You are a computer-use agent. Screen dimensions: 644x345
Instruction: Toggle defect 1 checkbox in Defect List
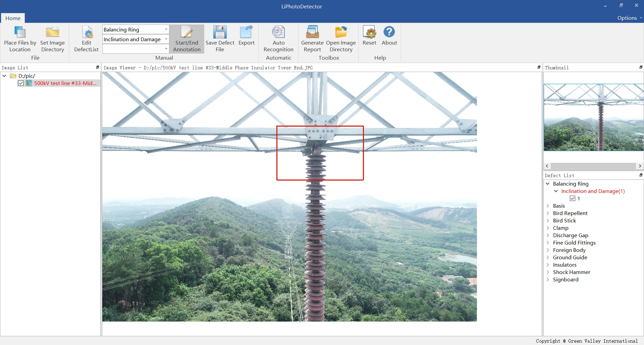pos(572,198)
